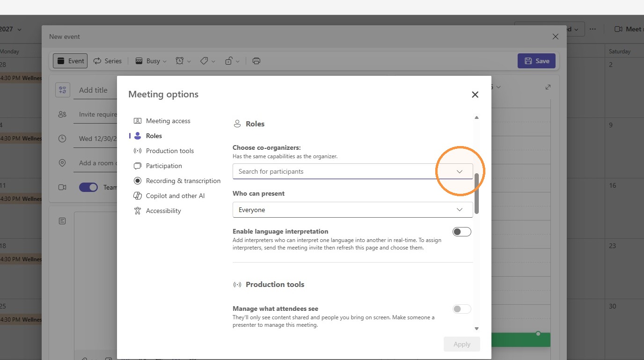
Task: Click the Add a room or location field
Action: (95, 163)
